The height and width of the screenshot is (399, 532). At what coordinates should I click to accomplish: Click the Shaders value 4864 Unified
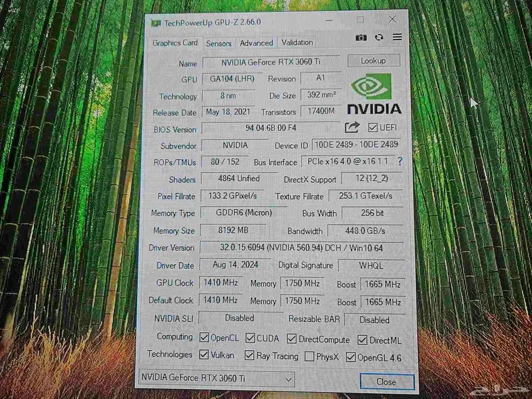(239, 179)
